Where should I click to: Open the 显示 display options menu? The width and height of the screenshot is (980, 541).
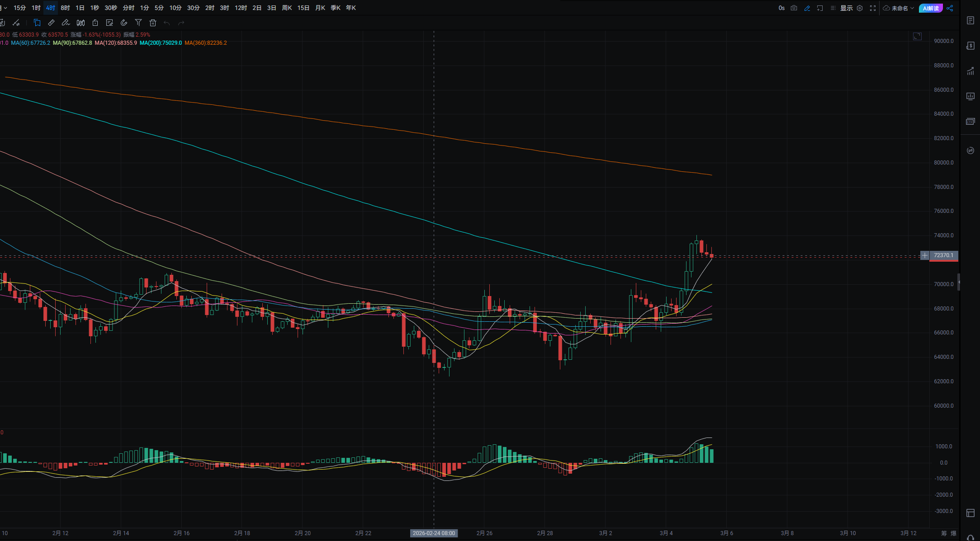pos(846,8)
